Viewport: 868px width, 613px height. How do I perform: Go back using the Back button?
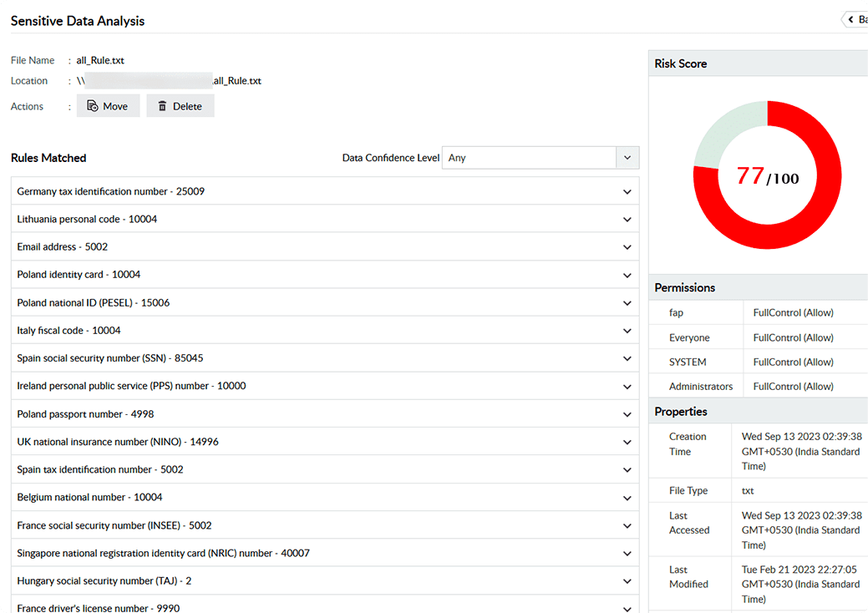pos(855,19)
